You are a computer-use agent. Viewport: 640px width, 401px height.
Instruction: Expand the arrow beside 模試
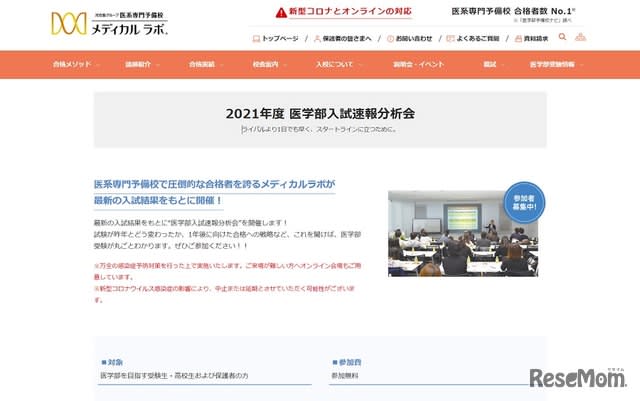(503, 65)
